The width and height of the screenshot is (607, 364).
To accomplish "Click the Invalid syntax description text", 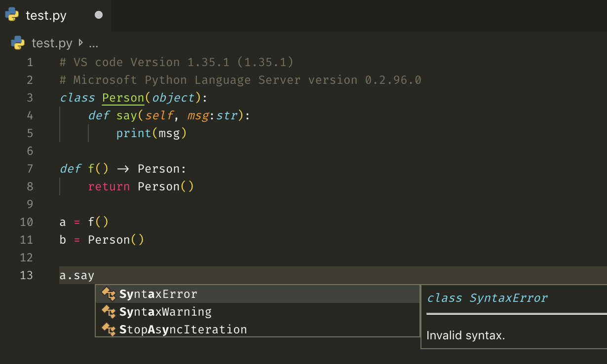I will click(465, 335).
